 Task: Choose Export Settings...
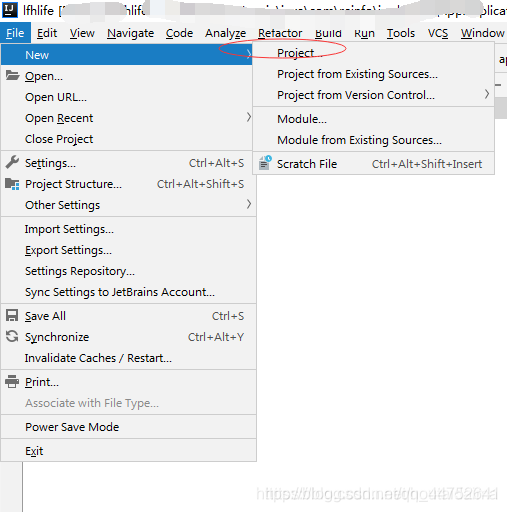coord(128,250)
